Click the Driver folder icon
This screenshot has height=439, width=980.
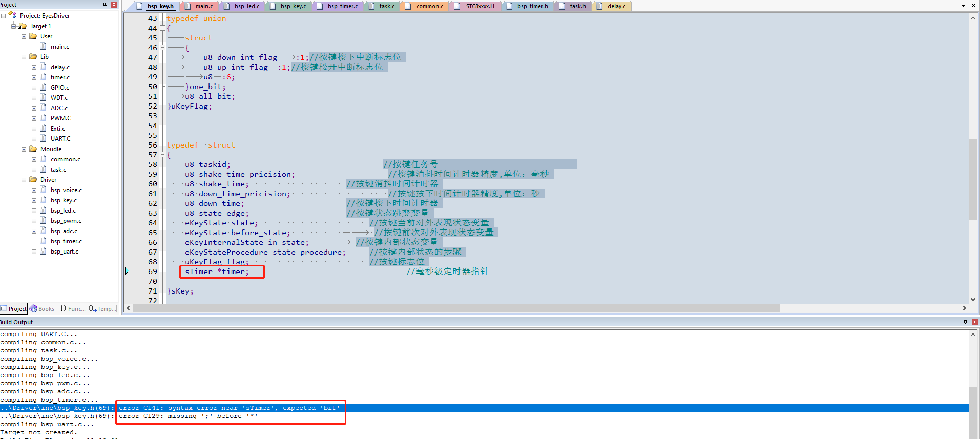click(33, 179)
